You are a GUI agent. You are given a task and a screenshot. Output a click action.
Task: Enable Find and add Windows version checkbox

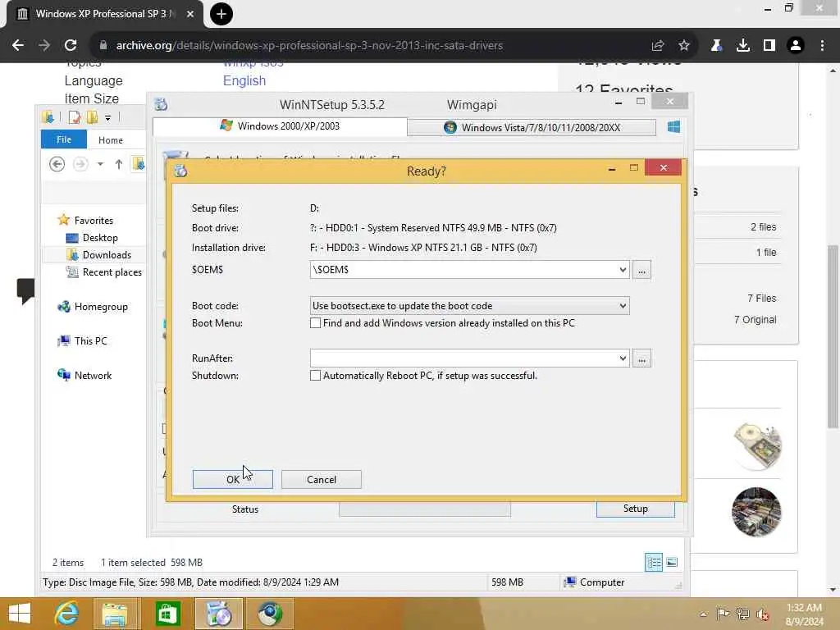click(x=316, y=323)
